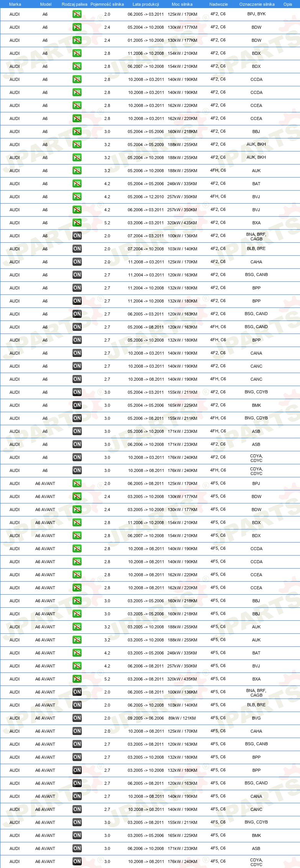Click ON icon in A6 4FH ASB 05.2006 row

pos(77,431)
